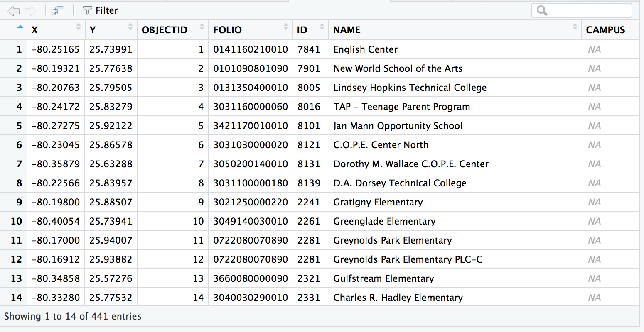Open the Filter funnel button
The height and width of the screenshot is (332, 644).
pyautogui.click(x=101, y=10)
